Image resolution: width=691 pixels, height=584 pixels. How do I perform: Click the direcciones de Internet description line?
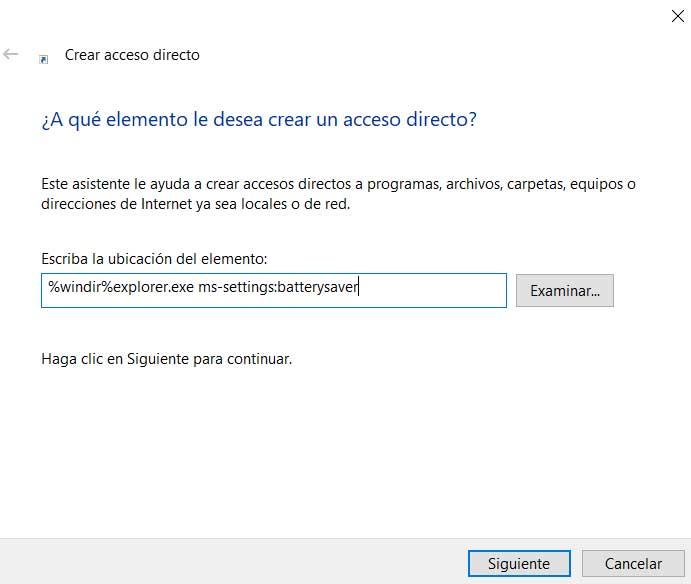coord(196,204)
